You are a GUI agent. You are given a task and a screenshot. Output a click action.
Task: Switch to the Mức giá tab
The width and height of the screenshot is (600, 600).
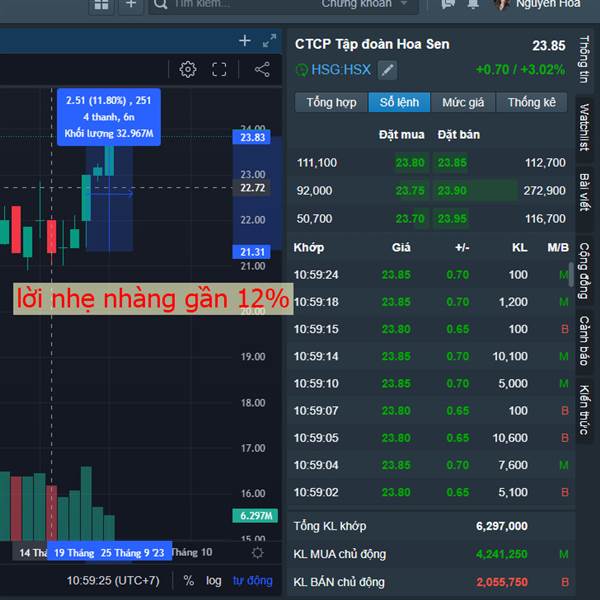pos(463,103)
